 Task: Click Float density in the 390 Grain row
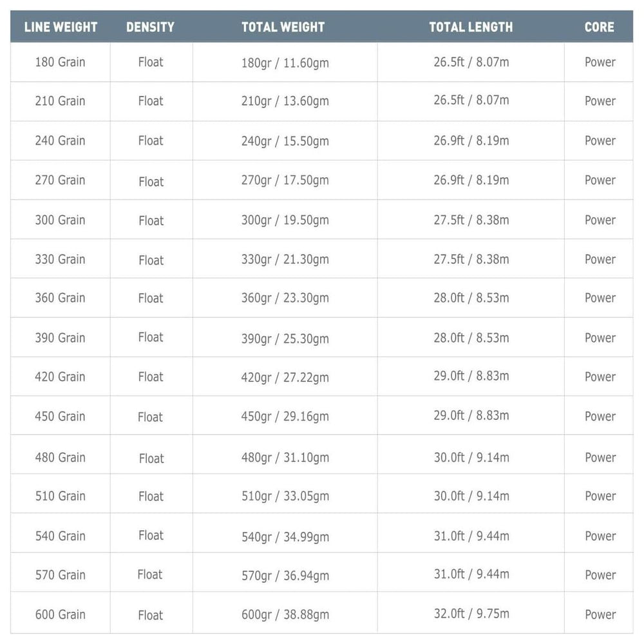click(x=151, y=337)
